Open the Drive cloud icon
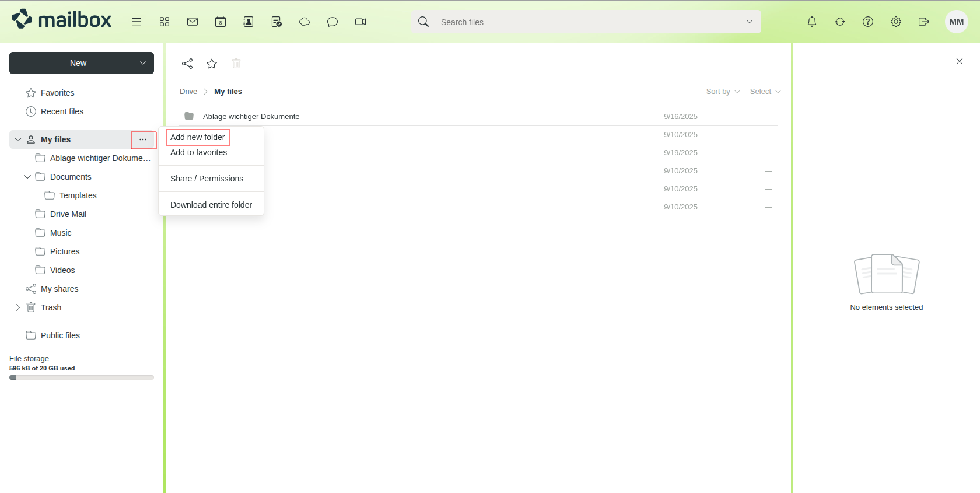Image resolution: width=980 pixels, height=493 pixels. (x=304, y=22)
